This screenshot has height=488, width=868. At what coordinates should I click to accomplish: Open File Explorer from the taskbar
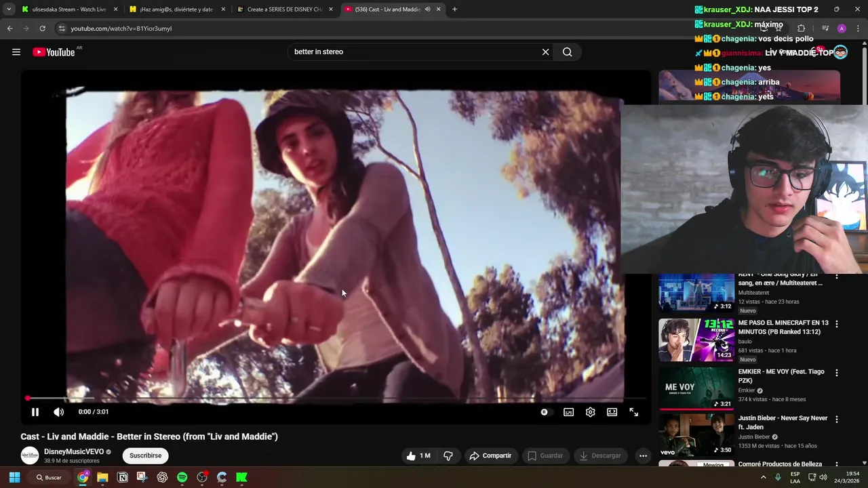tap(102, 478)
